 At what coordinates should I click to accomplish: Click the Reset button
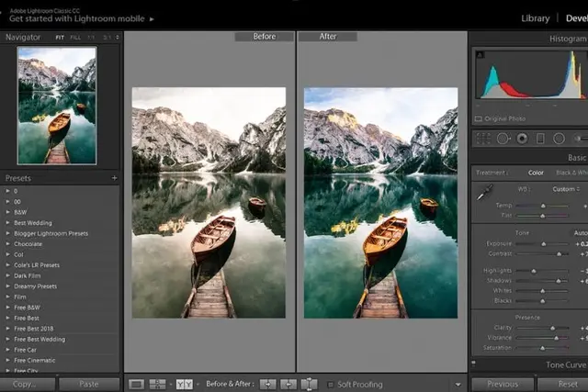tap(568, 384)
